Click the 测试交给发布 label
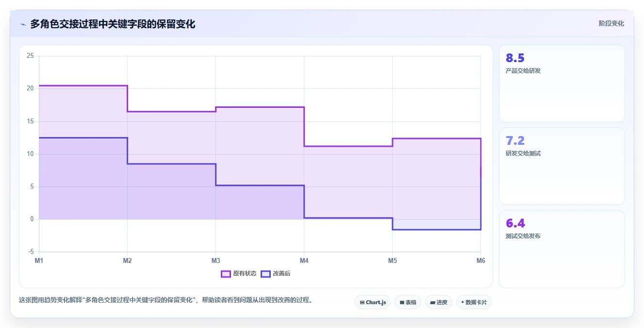This screenshot has height=328, width=644. click(523, 236)
